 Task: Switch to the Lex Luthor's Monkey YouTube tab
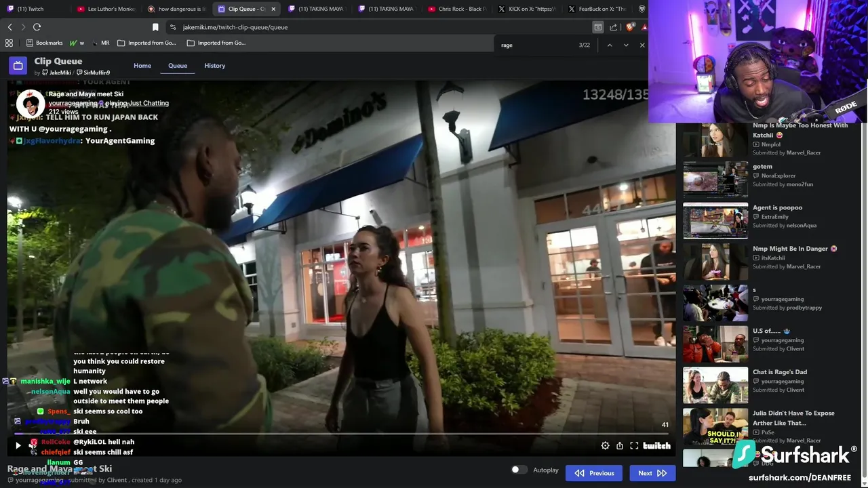(x=106, y=9)
